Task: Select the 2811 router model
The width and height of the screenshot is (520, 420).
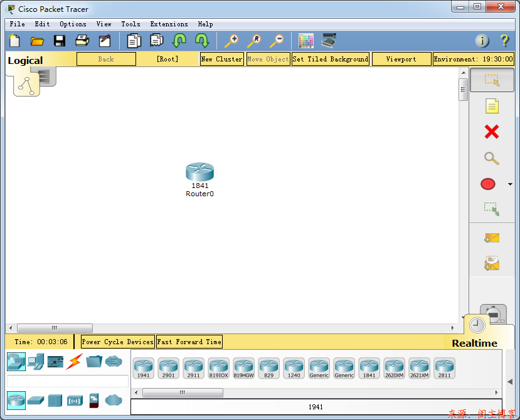Action: point(444,368)
